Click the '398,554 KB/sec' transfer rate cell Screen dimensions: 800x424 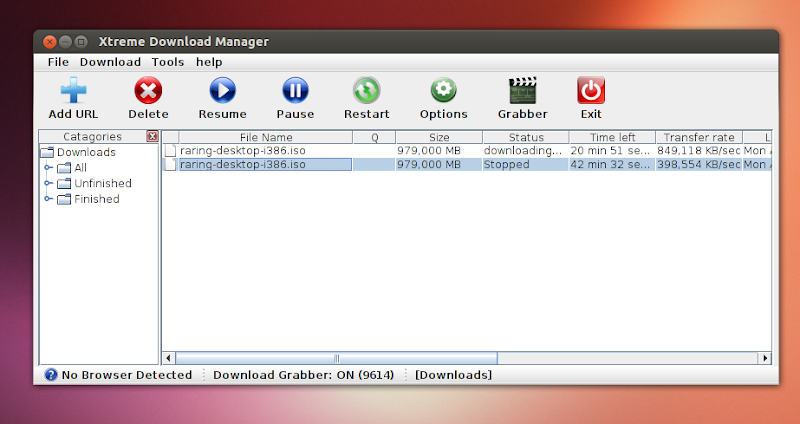698,164
